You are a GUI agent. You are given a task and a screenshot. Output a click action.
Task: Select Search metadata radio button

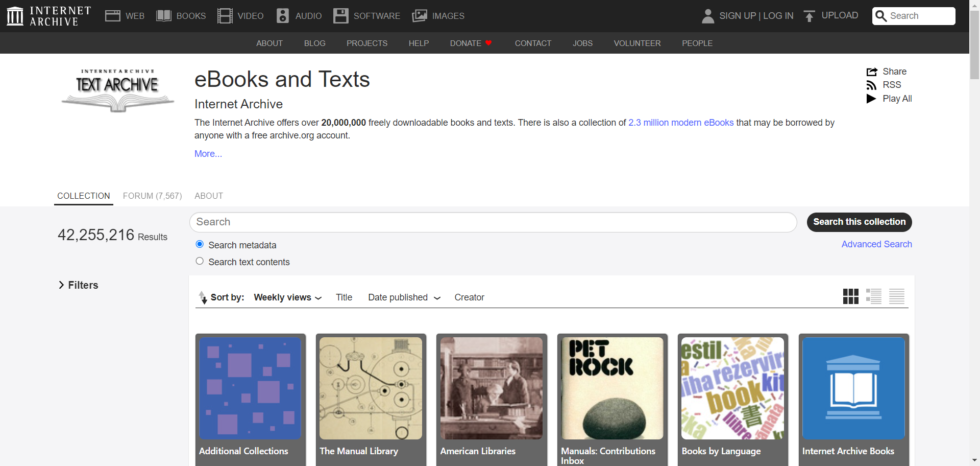[200, 244]
